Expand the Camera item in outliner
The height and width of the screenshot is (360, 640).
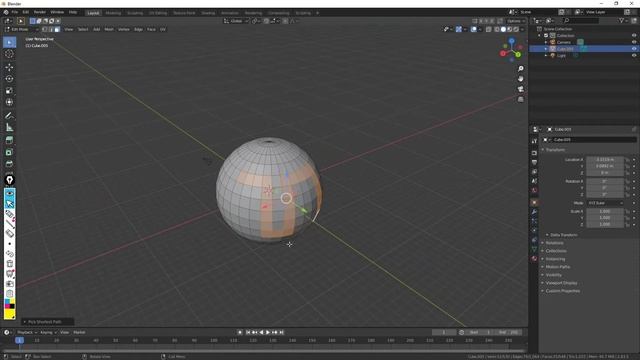pyautogui.click(x=546, y=42)
